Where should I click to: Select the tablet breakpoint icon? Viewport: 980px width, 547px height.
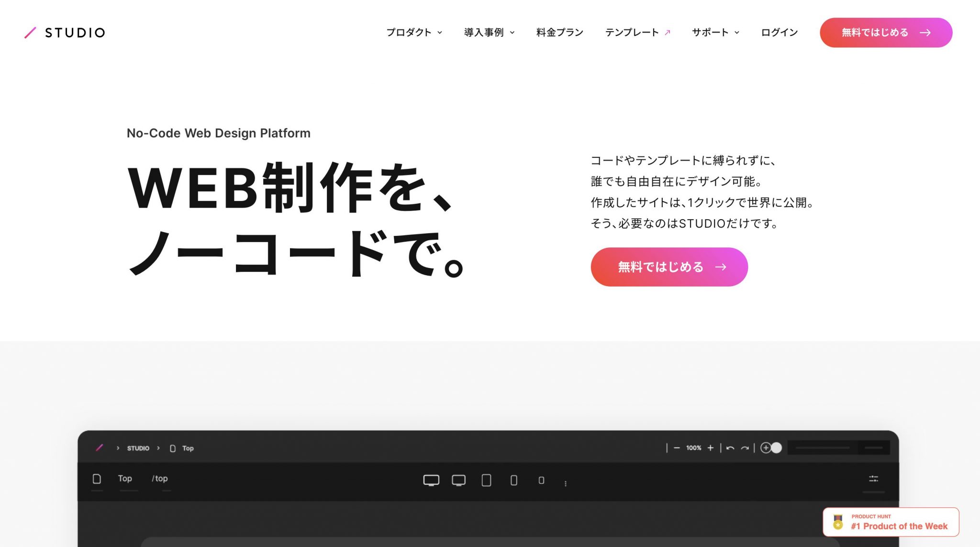(x=486, y=481)
